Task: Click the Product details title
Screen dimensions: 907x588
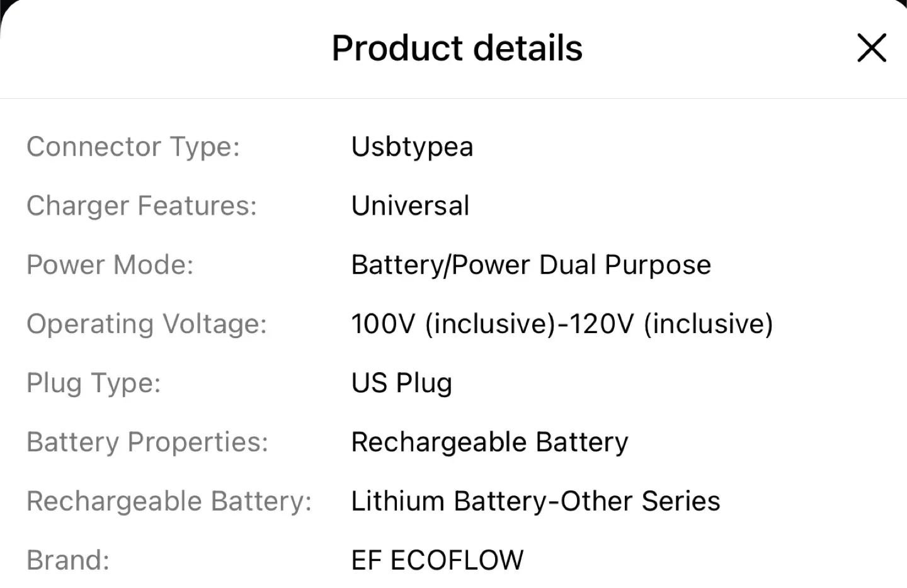Action: coord(457,48)
